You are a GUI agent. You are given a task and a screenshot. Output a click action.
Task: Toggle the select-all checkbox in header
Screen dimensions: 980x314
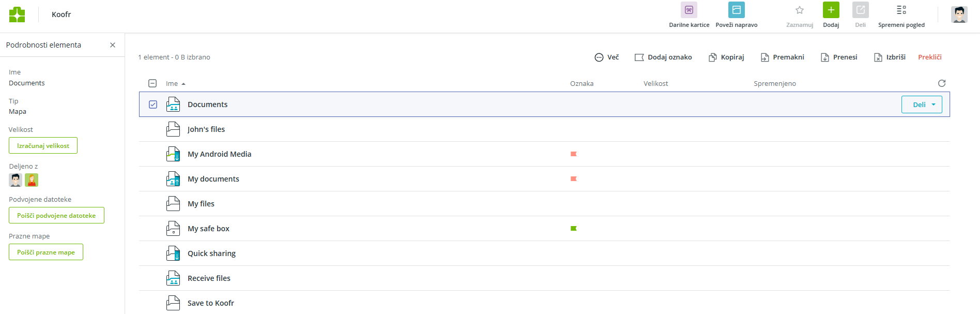click(152, 83)
